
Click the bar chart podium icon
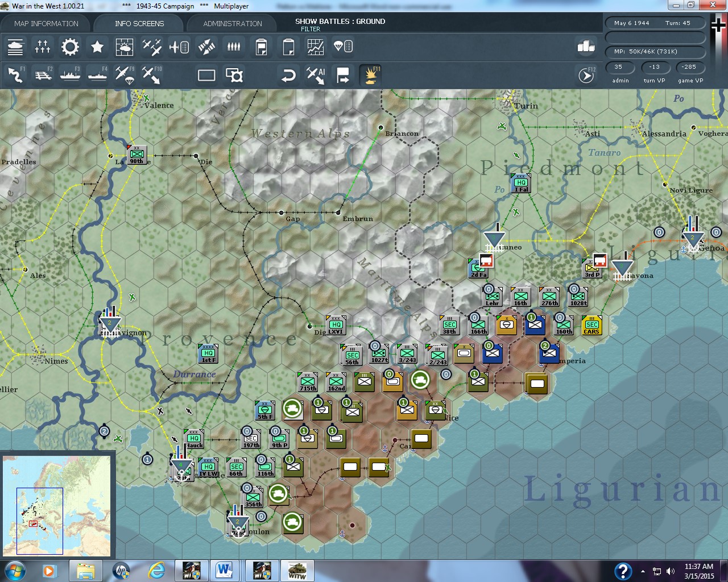click(586, 47)
